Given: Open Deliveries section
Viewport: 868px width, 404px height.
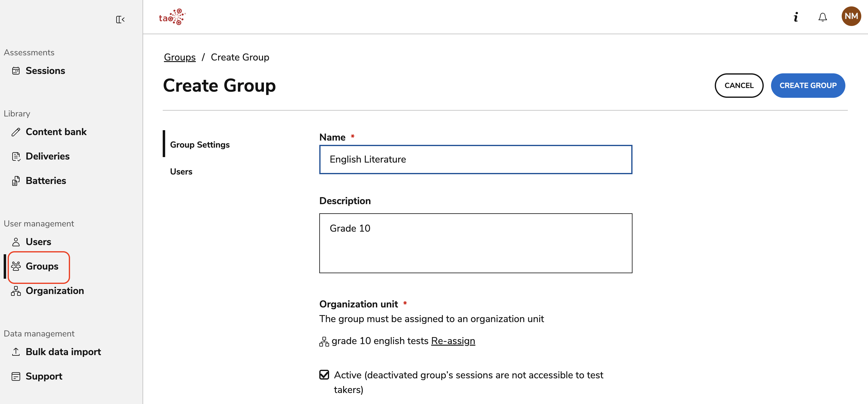Looking at the screenshot, I should click(x=47, y=156).
